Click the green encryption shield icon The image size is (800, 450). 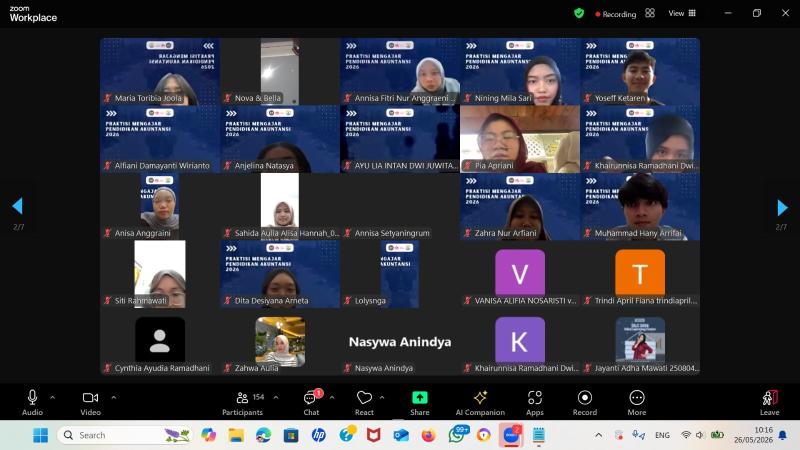tap(579, 13)
